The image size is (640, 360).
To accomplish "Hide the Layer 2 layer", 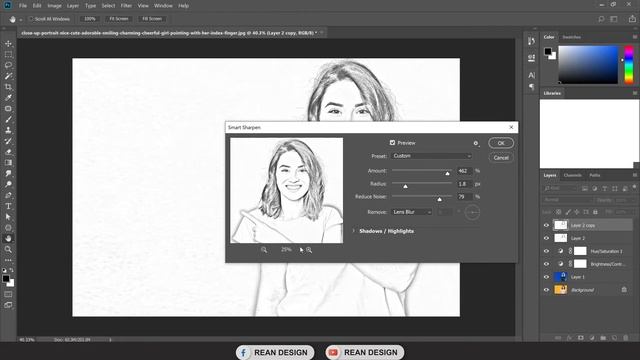I will pyautogui.click(x=547, y=238).
